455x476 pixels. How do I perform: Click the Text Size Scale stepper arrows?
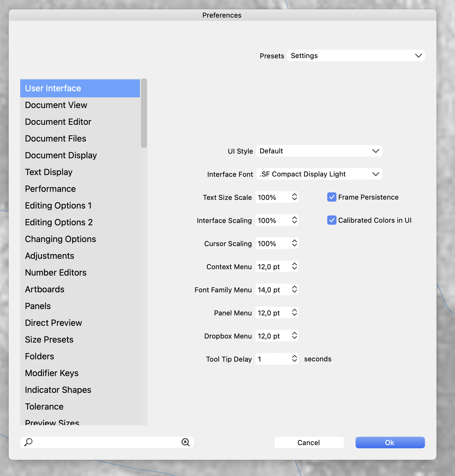coord(294,197)
